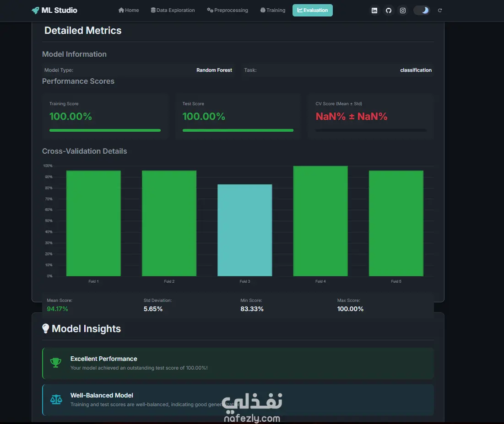This screenshot has width=504, height=424.
Task: Click the refresh icon in the navbar
Action: click(x=440, y=10)
